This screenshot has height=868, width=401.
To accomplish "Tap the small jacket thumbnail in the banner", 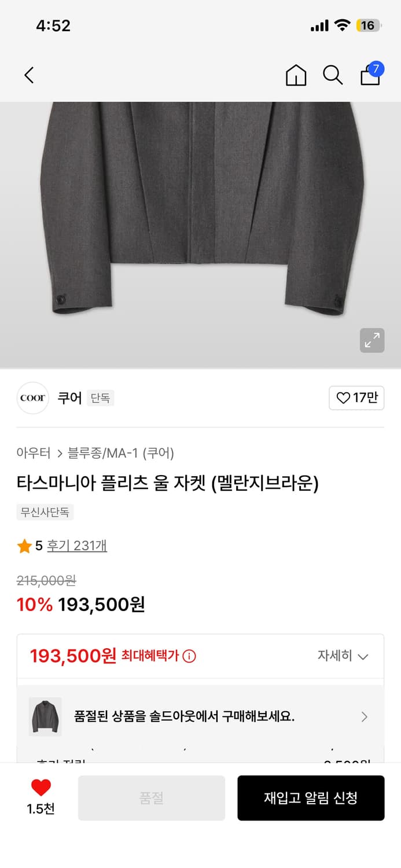I will (44, 716).
